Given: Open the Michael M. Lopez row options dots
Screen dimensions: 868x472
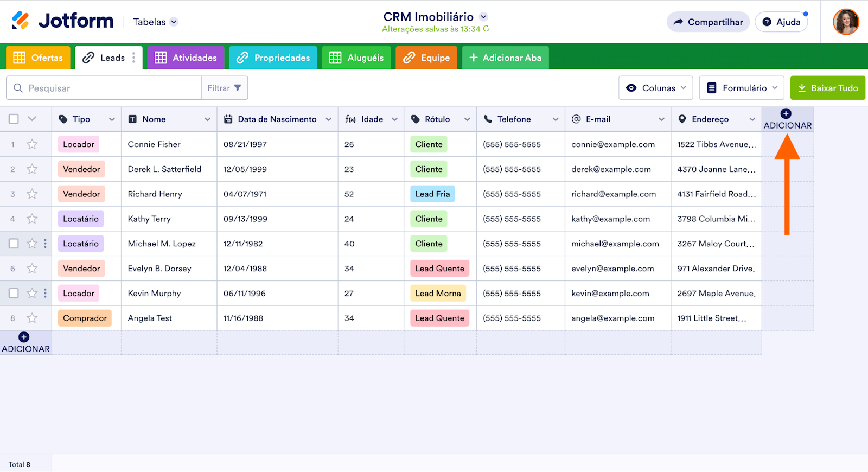Looking at the screenshot, I should coord(45,244).
